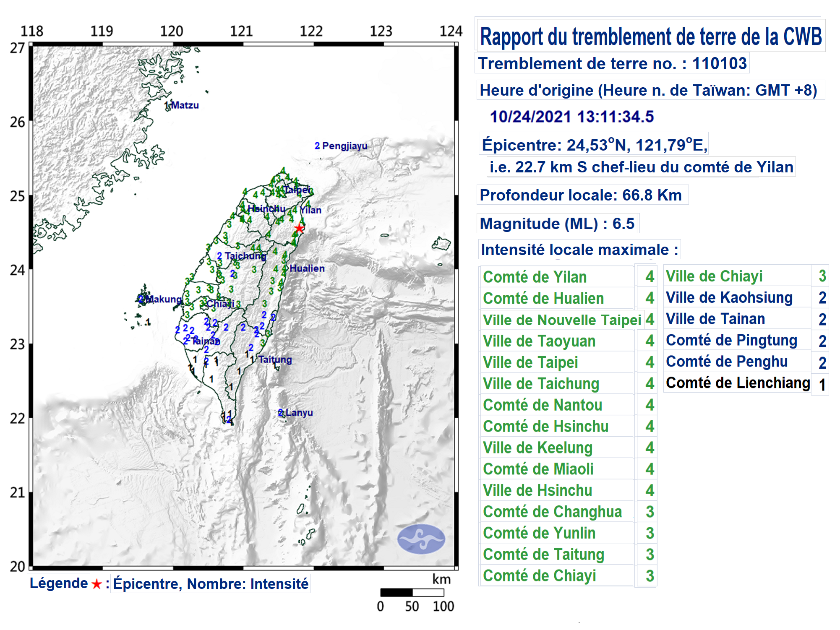Screen dimensions: 840x630
Task: Click the Profondeur locale 66.8 Km text
Action: click(x=581, y=195)
